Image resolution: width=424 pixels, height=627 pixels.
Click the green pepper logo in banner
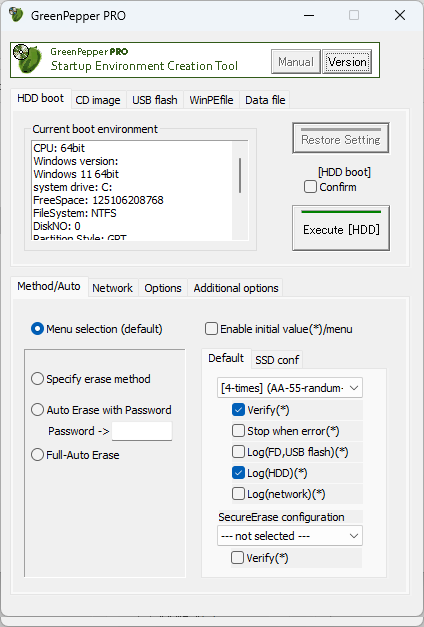click(x=27, y=59)
